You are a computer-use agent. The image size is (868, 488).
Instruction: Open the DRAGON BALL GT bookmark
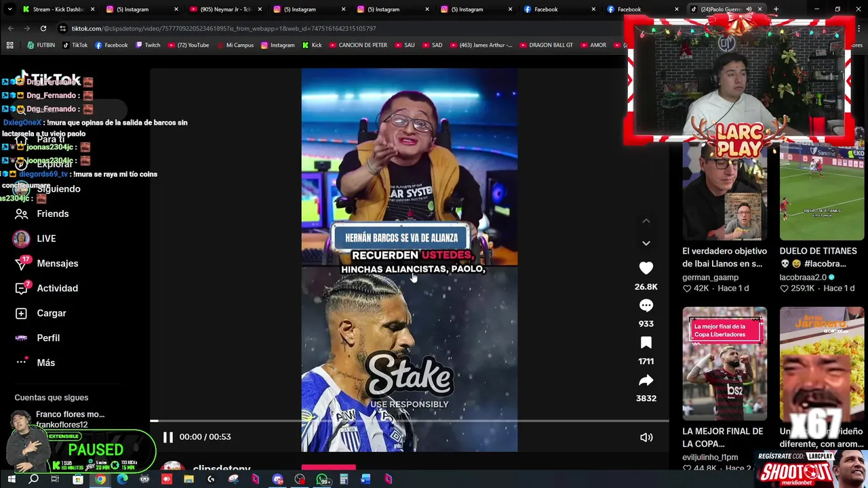(546, 45)
